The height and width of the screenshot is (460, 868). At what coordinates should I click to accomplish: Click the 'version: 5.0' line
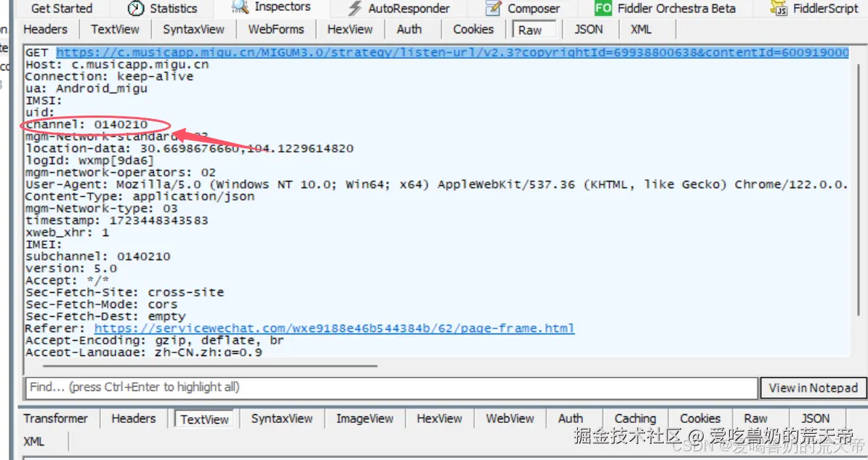71,268
